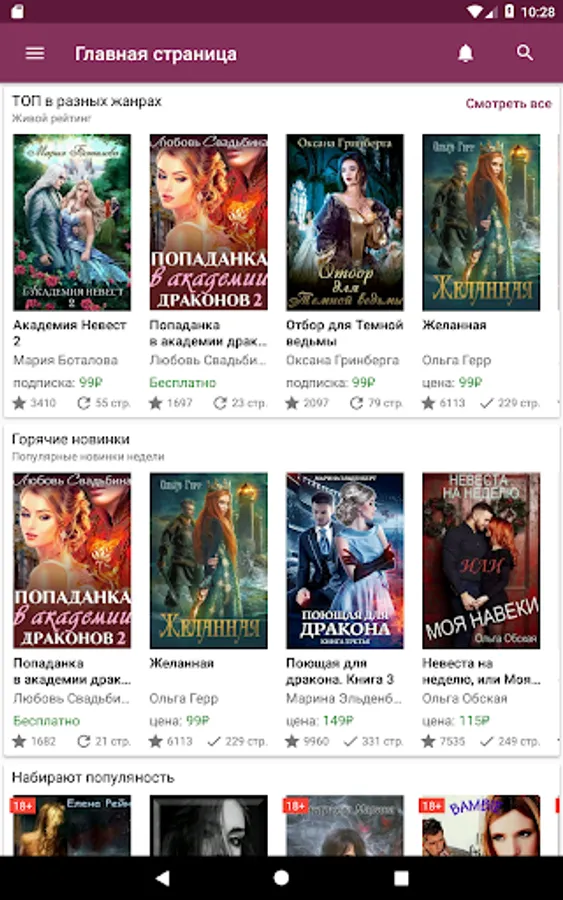Open 'Смотреть все' link
This screenshot has width=563, height=900.
[x=508, y=104]
